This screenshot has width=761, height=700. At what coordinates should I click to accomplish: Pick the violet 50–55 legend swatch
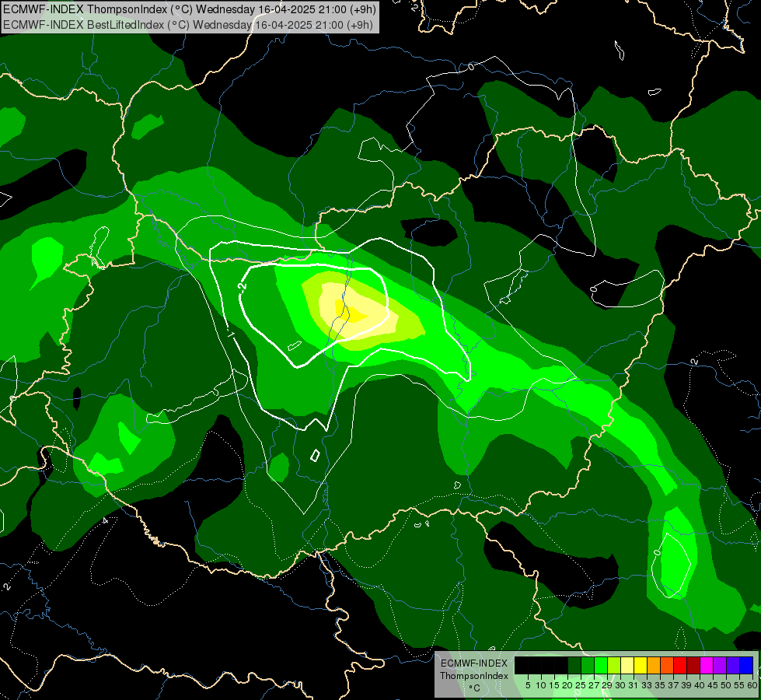coord(733,665)
